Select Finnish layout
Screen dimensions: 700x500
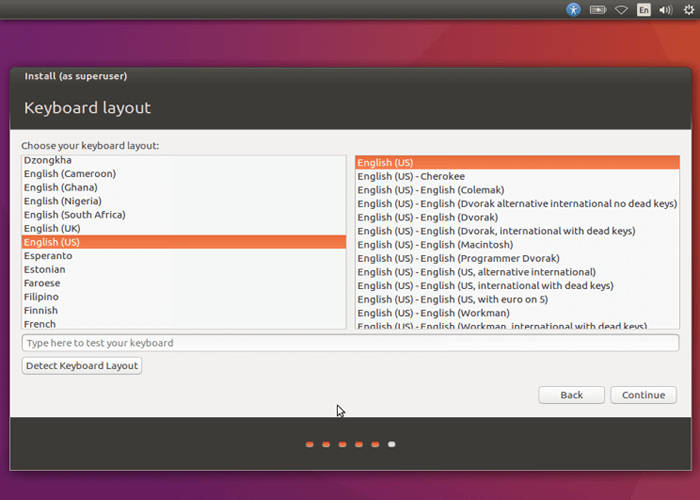tap(183, 310)
